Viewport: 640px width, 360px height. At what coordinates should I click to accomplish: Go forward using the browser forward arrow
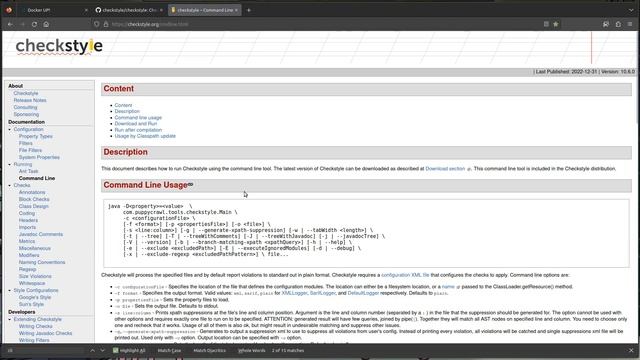pyautogui.click(x=22, y=24)
